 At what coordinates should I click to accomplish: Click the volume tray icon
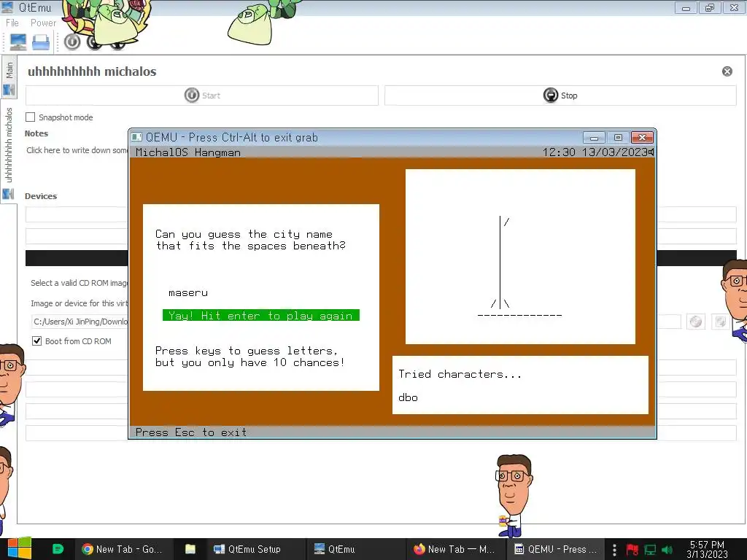pyautogui.click(x=667, y=550)
